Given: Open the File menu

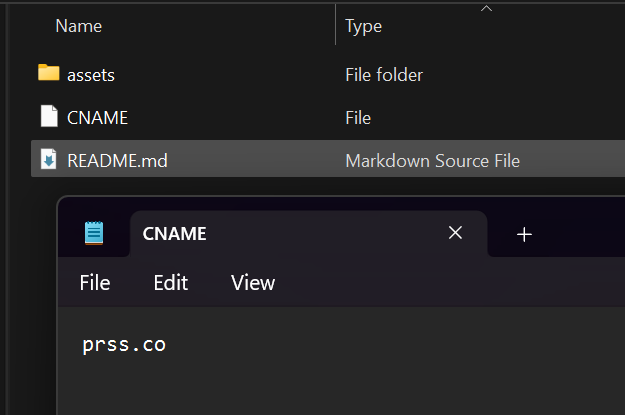Looking at the screenshot, I should tap(95, 283).
